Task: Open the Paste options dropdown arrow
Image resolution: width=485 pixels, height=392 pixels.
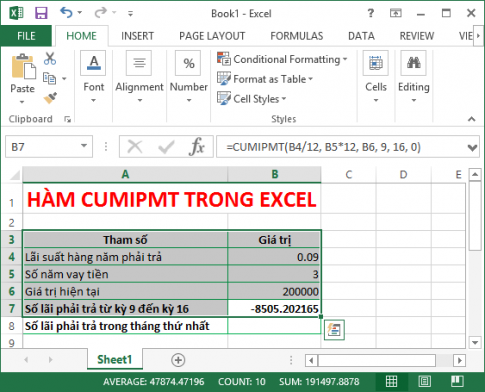Action: pyautogui.click(x=22, y=102)
